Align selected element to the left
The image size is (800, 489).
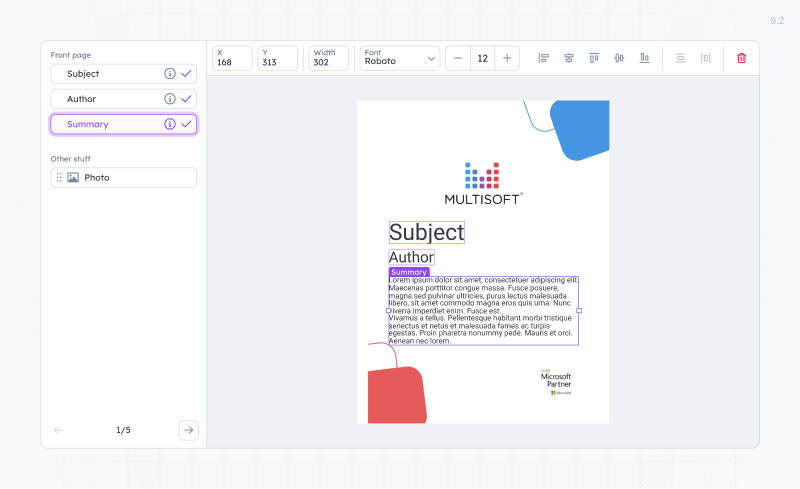pyautogui.click(x=543, y=58)
